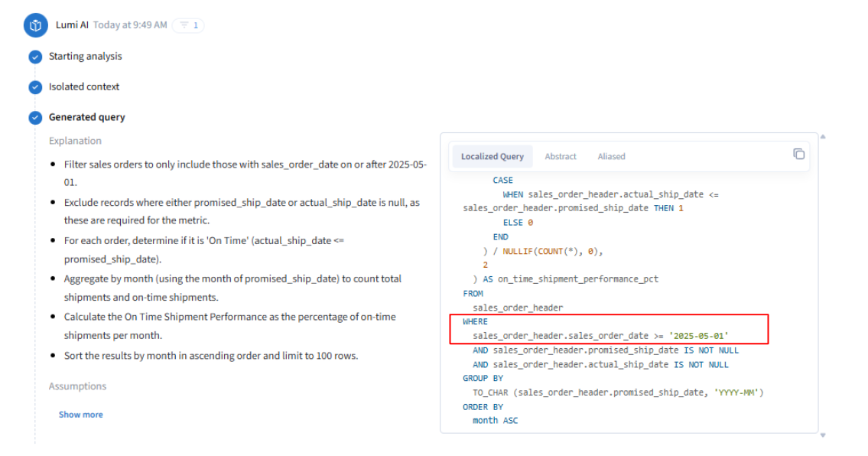This screenshot has width=868, height=456.
Task: Click the Today at 9:49 AM timestamp
Action: [130, 25]
